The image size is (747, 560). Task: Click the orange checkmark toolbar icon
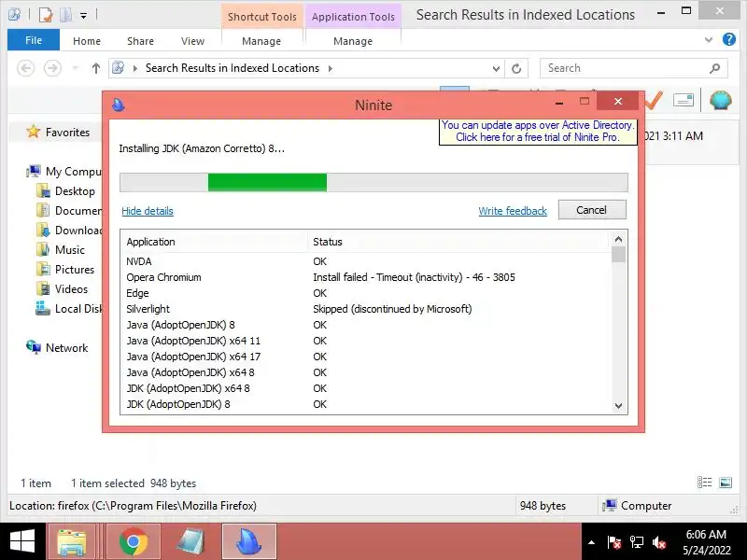pos(655,101)
